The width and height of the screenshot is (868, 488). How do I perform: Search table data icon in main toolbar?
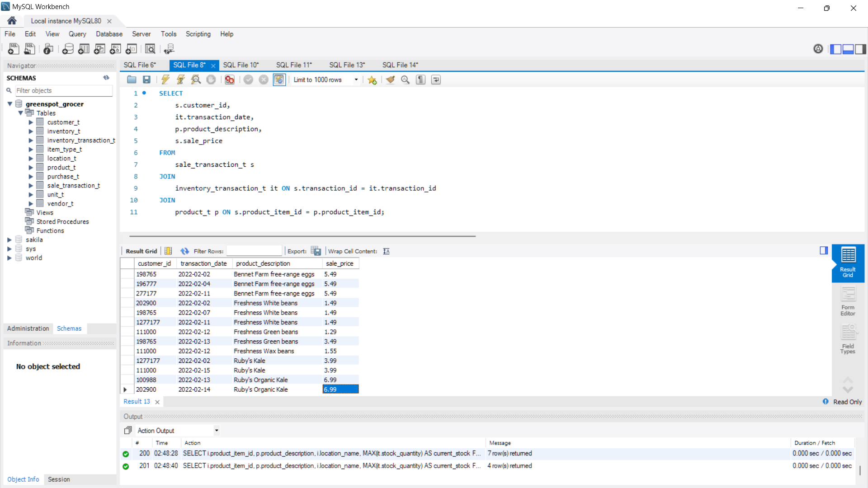(x=150, y=49)
